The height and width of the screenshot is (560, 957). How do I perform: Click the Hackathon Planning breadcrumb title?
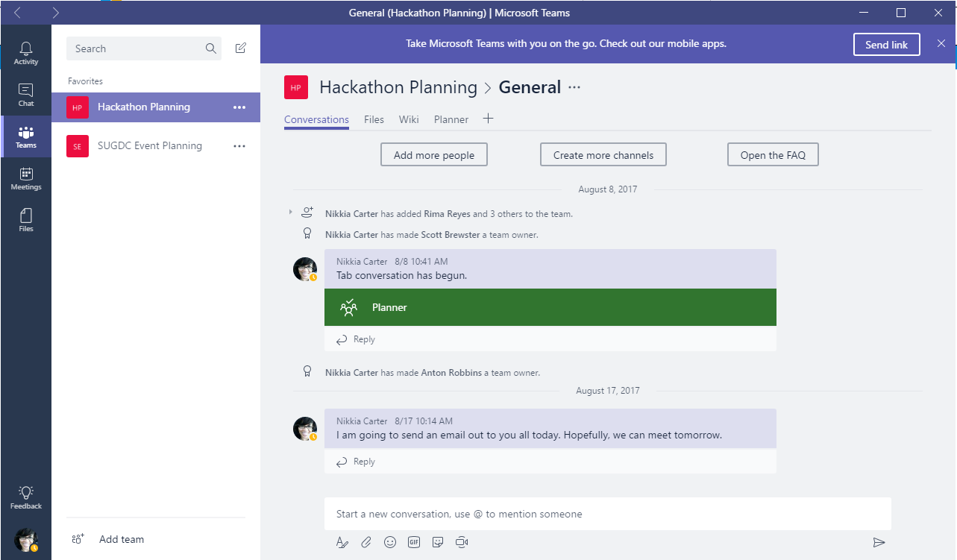click(398, 87)
